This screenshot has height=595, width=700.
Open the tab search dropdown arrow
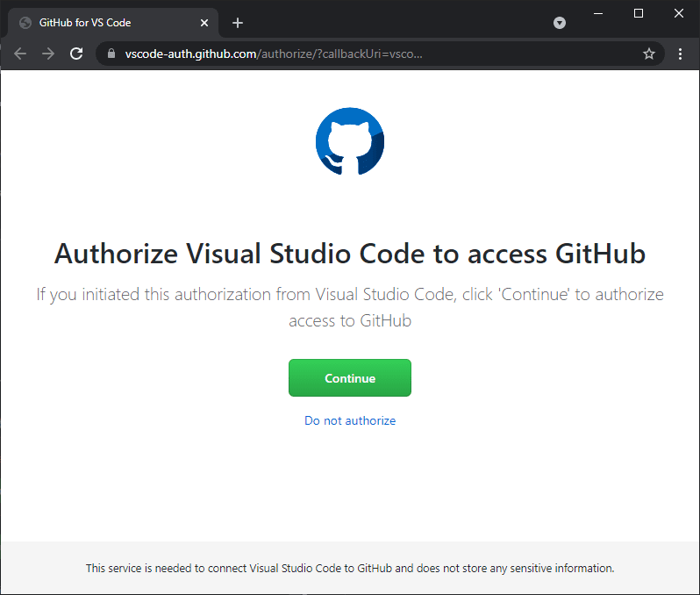coord(560,23)
